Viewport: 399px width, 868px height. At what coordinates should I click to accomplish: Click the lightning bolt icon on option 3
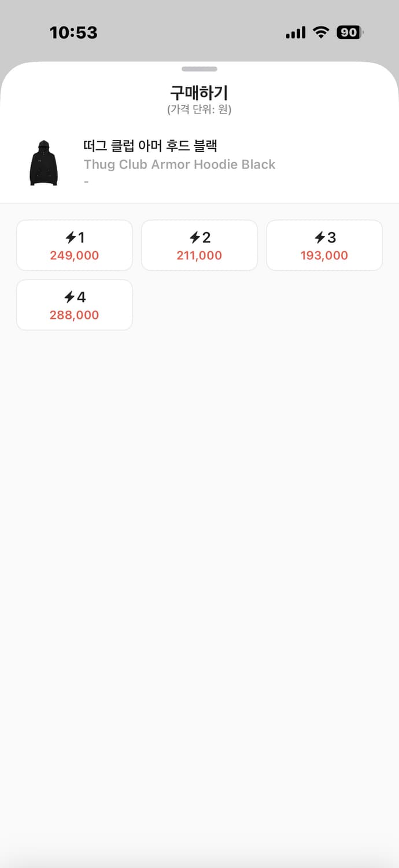(x=320, y=237)
